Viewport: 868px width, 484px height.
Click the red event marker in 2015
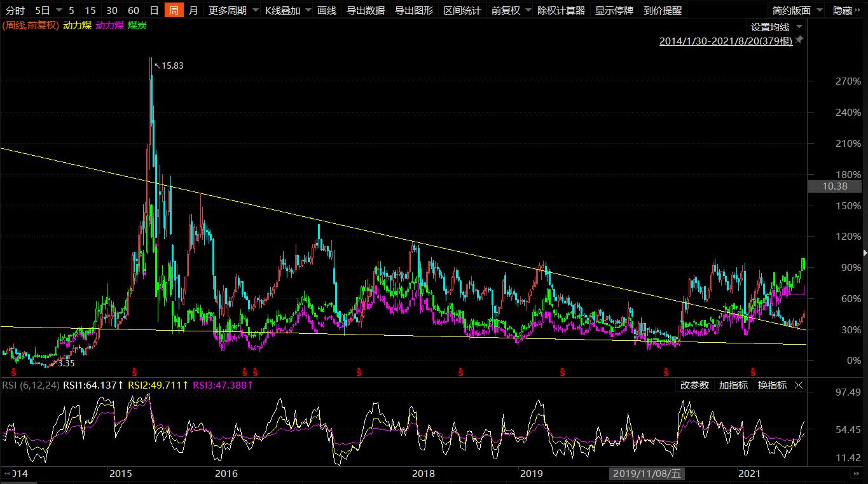pyautogui.click(x=134, y=371)
